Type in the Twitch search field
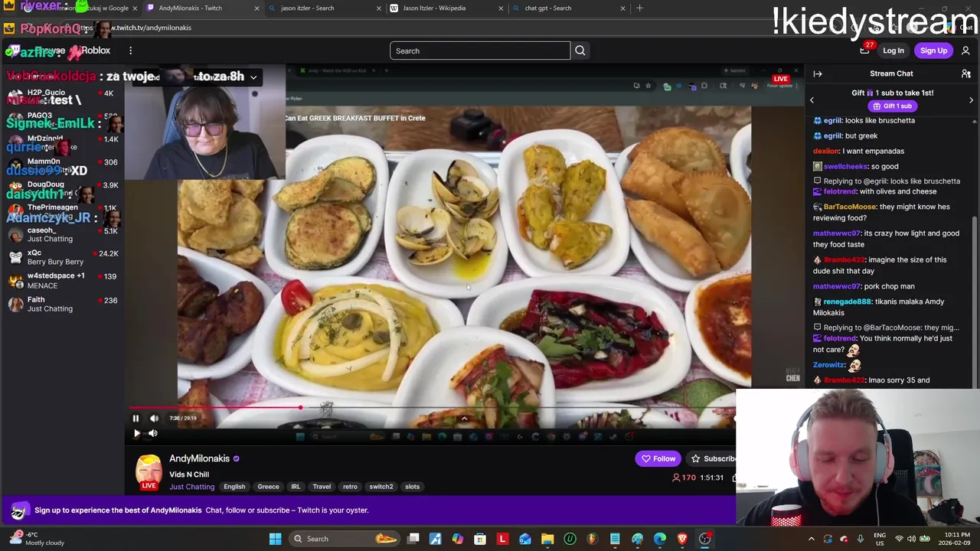 pyautogui.click(x=480, y=51)
